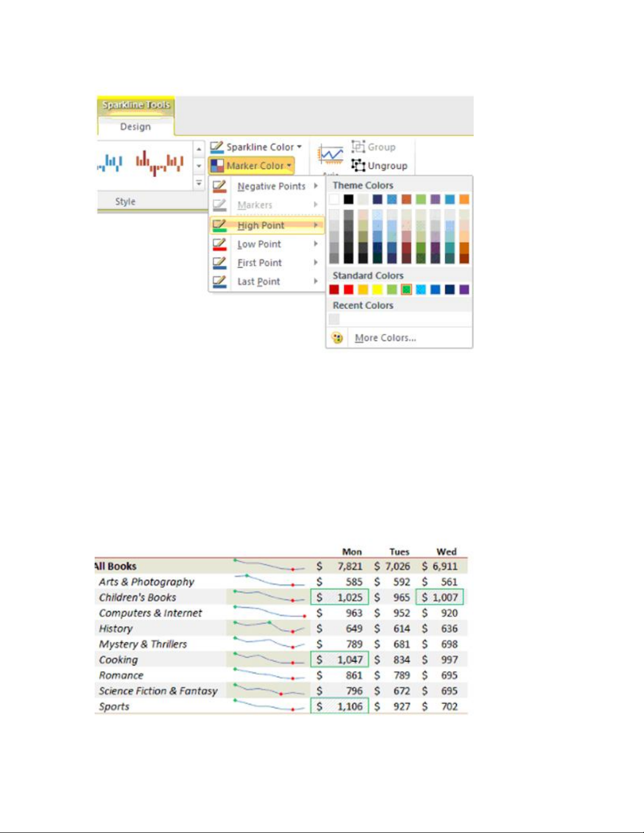Select the red column sparkline style thumbnail
Screen dimensions: 644x833
click(159, 163)
